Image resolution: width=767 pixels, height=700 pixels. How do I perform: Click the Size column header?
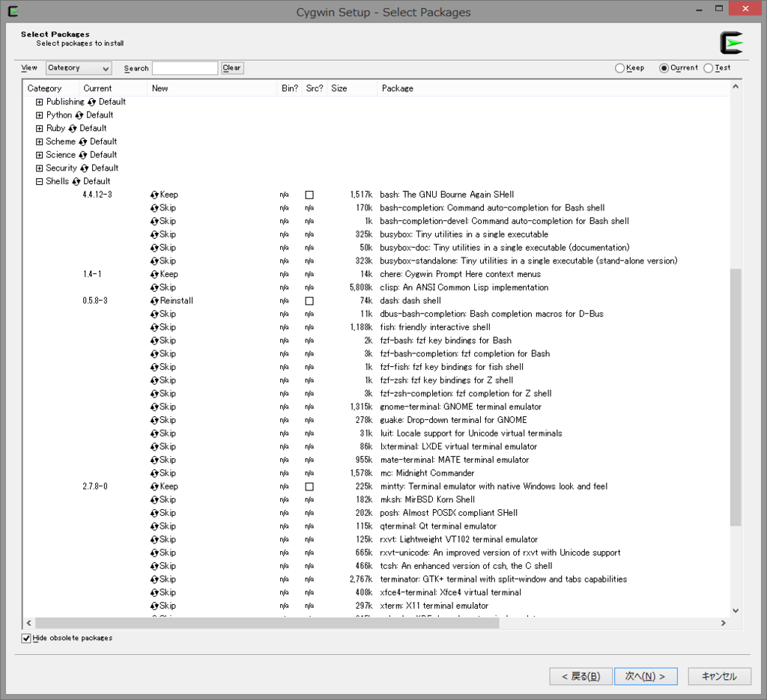[x=351, y=88]
